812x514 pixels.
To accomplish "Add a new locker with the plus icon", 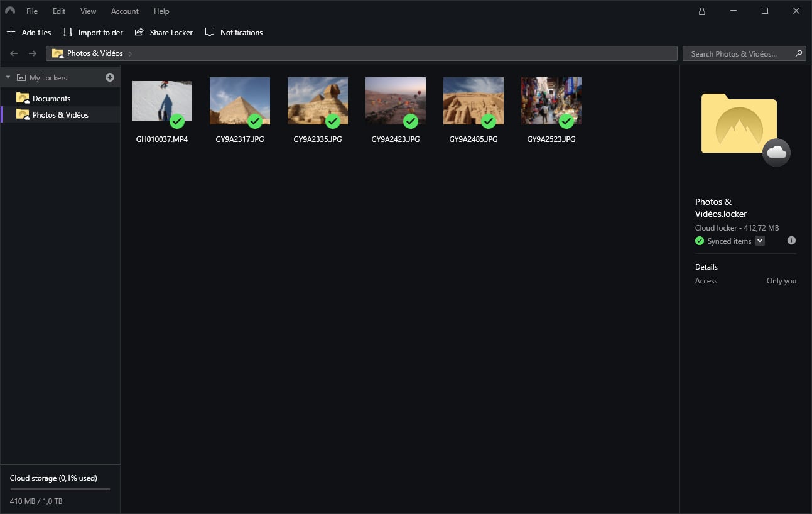I will (x=110, y=77).
